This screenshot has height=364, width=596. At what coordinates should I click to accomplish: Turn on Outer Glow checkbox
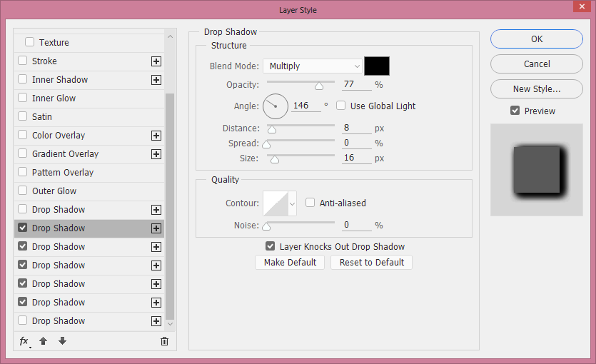pyautogui.click(x=23, y=191)
